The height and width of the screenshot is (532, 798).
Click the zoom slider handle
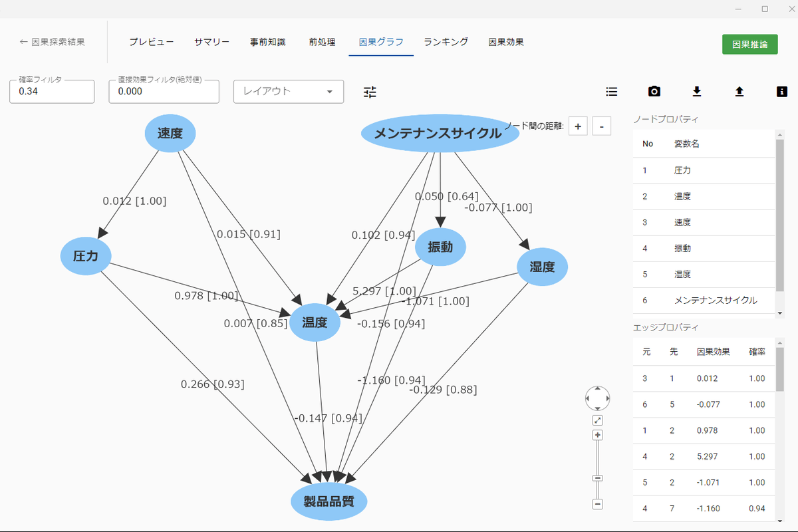(597, 478)
